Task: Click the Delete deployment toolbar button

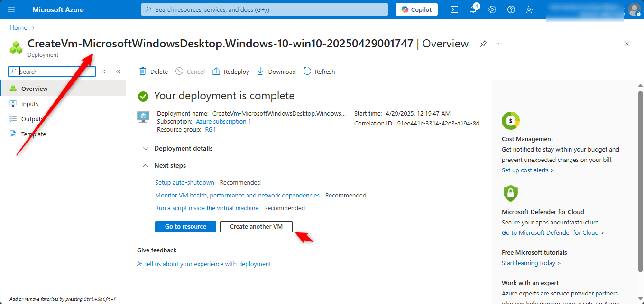Action: coord(153,72)
